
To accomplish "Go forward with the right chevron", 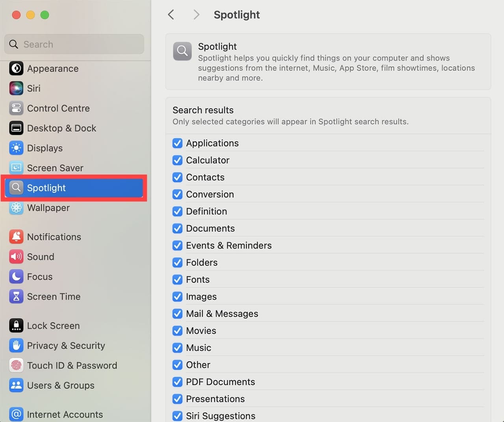I will tap(196, 15).
